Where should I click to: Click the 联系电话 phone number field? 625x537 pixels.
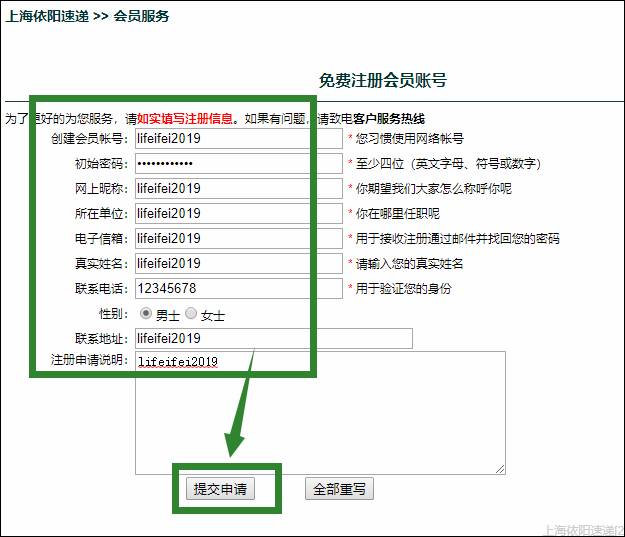(238, 288)
